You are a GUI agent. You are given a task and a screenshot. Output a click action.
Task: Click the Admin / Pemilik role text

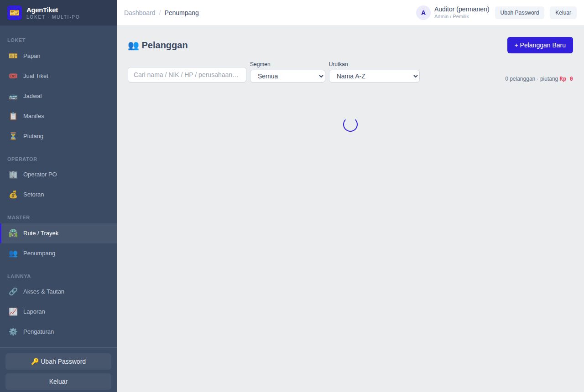click(452, 16)
